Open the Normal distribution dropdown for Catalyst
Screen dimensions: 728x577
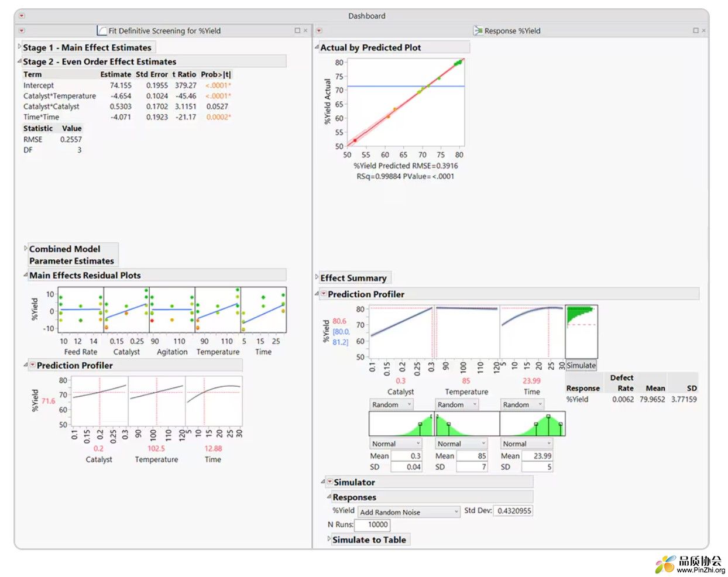coord(395,444)
